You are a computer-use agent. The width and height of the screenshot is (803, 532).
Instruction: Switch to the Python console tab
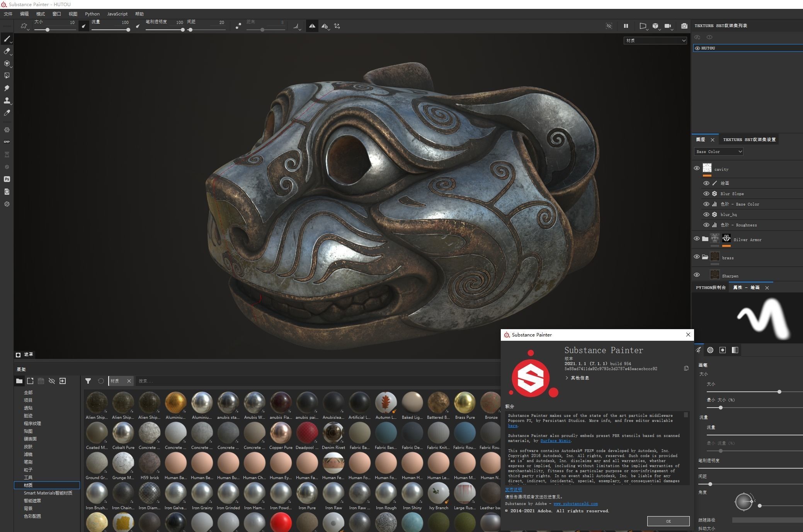pos(710,287)
